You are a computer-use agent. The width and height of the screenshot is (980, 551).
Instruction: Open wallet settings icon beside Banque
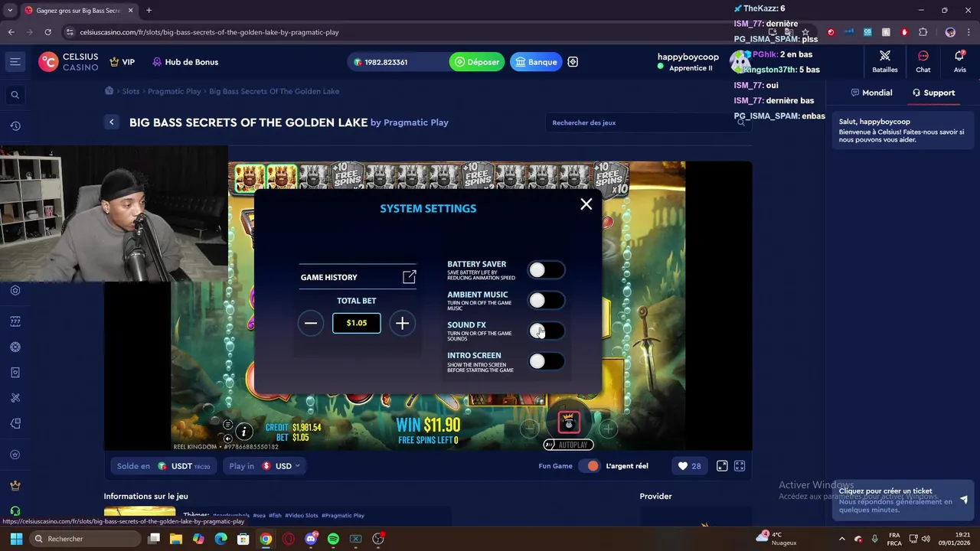click(573, 62)
